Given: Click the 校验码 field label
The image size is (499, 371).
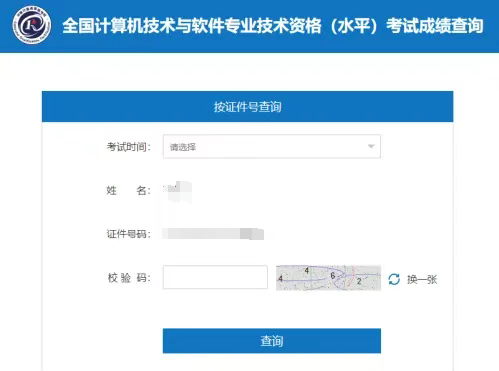Looking at the screenshot, I should (x=129, y=278).
